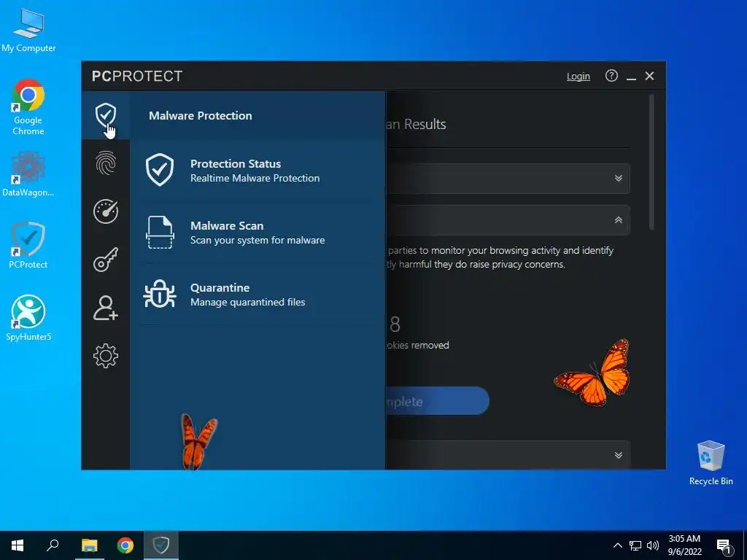This screenshot has height=560, width=747.
Task: Select the My Computer desktop icon
Action: [28, 30]
